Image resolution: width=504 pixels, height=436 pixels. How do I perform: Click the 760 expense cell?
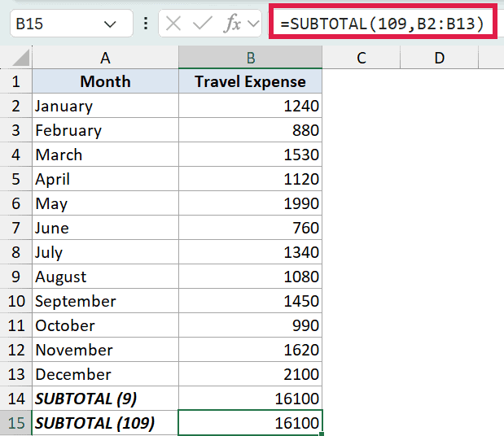[x=251, y=228]
